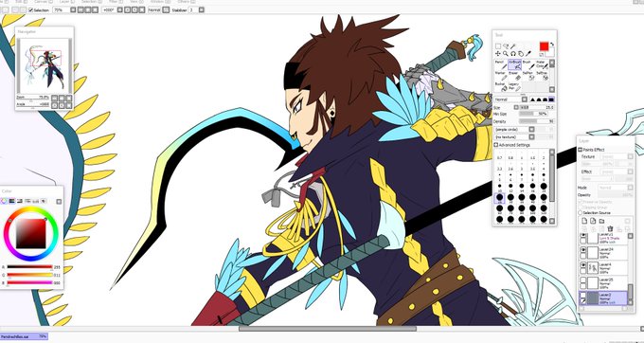This screenshot has width=644, height=343.
Task: Open the Canvas menu
Action: (x=44, y=2)
